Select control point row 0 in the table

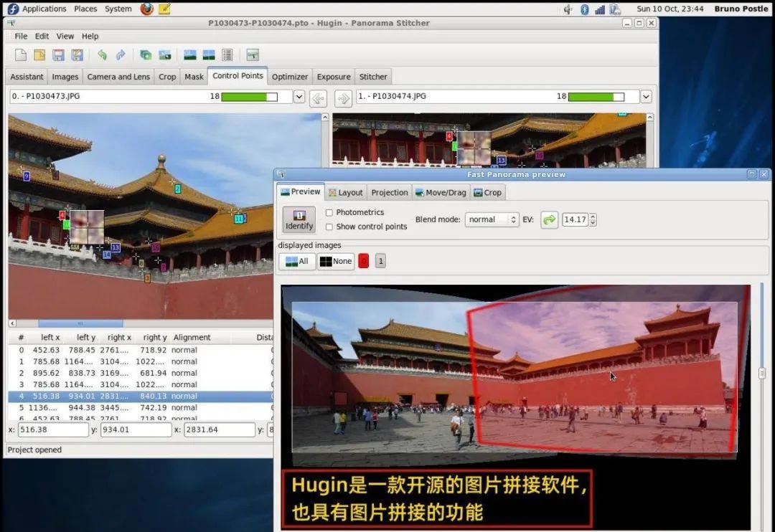tap(108, 350)
